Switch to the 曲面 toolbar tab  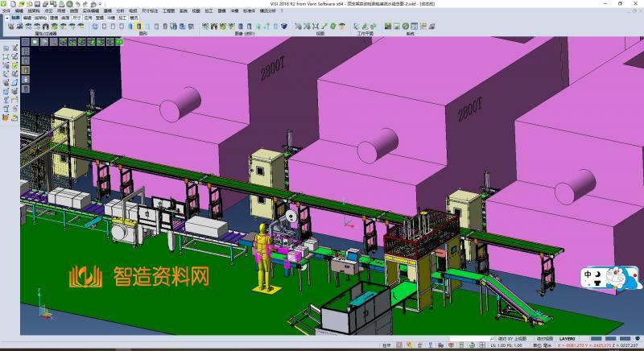pos(64,18)
